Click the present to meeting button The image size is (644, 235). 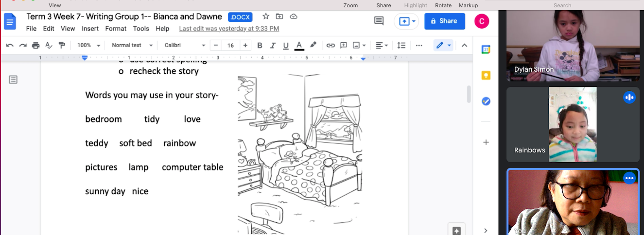[407, 21]
